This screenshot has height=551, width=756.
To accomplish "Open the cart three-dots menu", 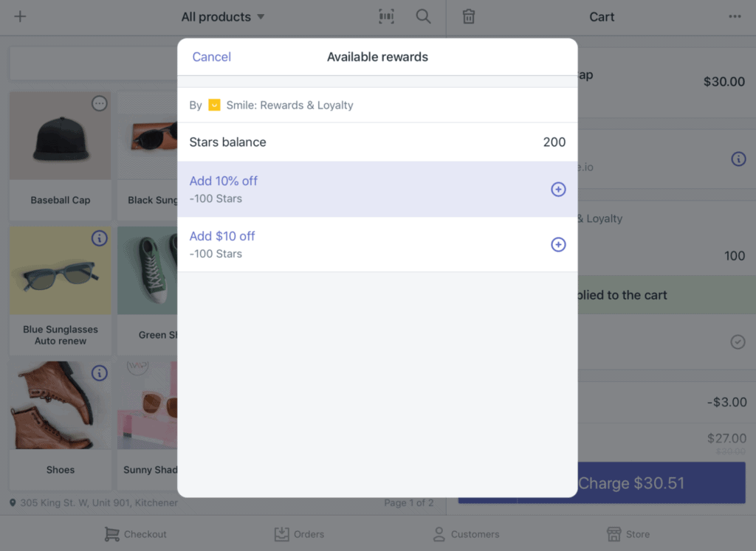I will tap(735, 16).
